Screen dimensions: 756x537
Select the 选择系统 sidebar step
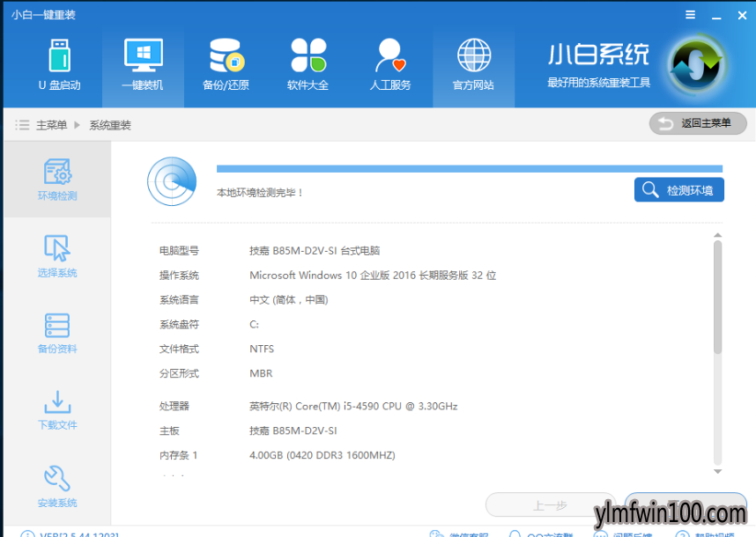click(x=57, y=256)
